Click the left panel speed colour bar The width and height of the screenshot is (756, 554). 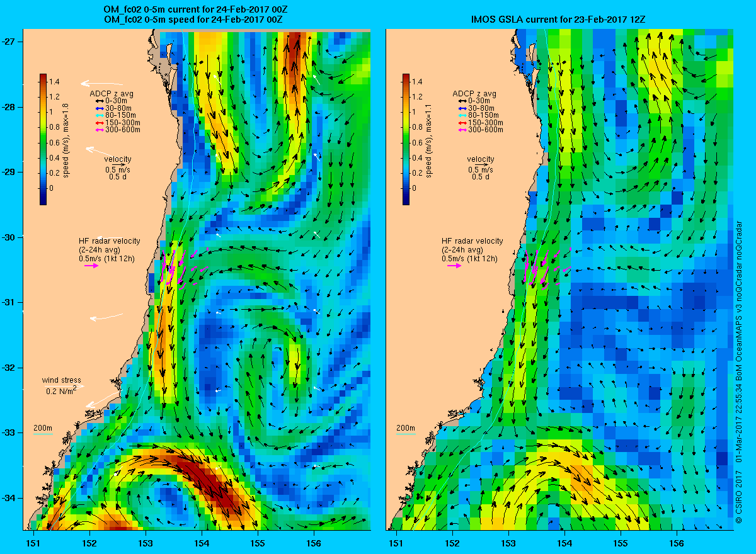pos(43,139)
